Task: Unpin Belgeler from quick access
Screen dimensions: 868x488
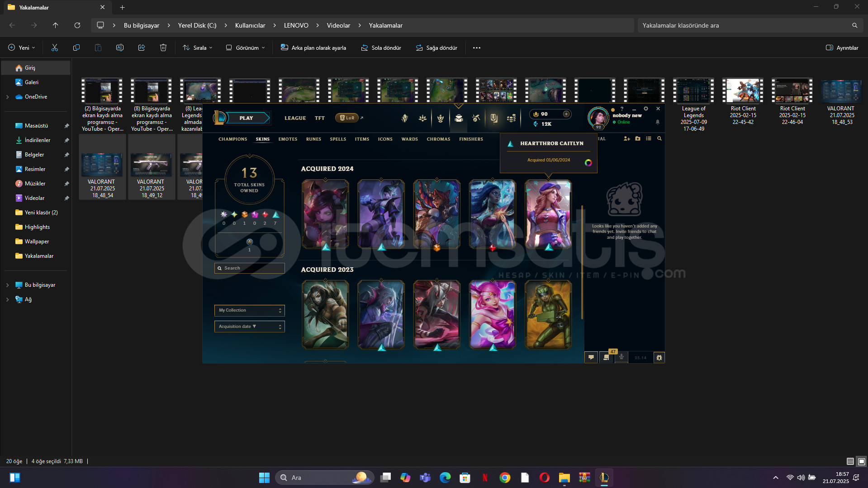Action: (x=66, y=155)
